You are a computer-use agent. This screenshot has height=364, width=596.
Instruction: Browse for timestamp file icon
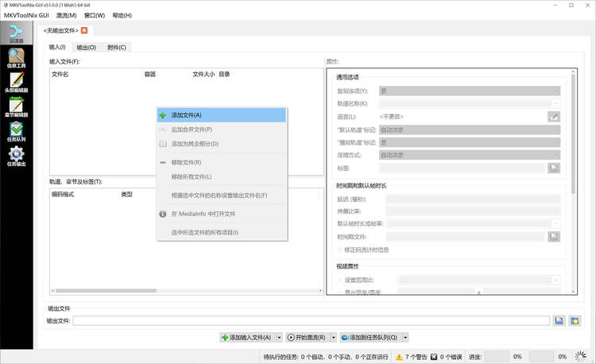coord(554,237)
